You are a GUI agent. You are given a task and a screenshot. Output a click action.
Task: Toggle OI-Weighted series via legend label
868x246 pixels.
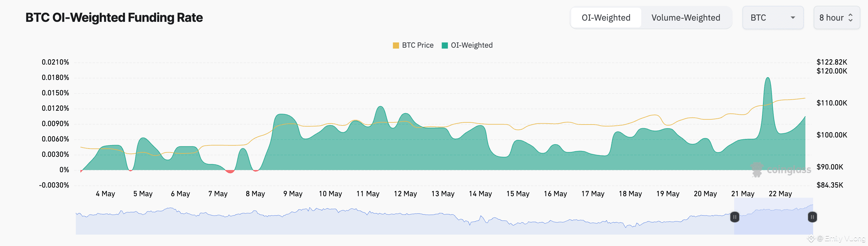click(x=471, y=45)
